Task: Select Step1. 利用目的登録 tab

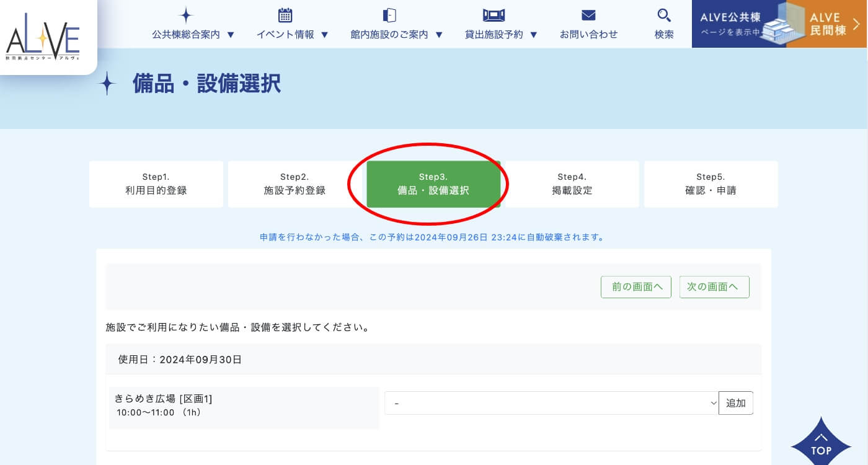Action: click(x=156, y=184)
